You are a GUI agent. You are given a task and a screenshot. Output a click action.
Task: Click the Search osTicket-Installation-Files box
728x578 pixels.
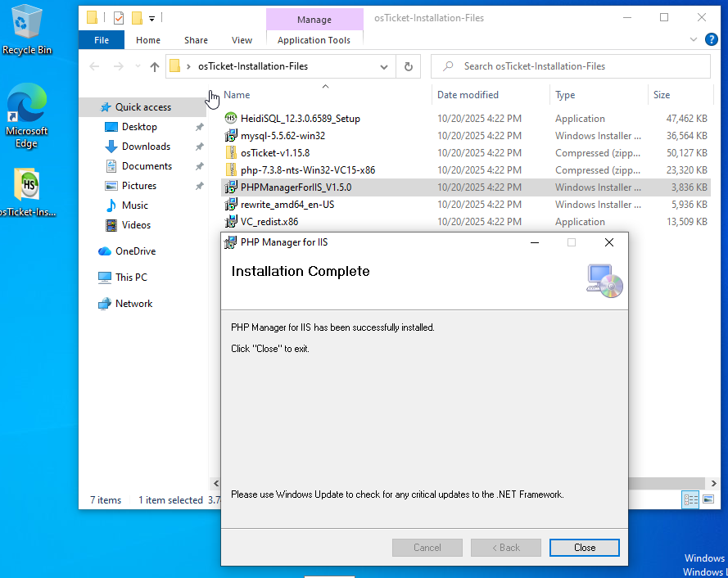(x=570, y=66)
